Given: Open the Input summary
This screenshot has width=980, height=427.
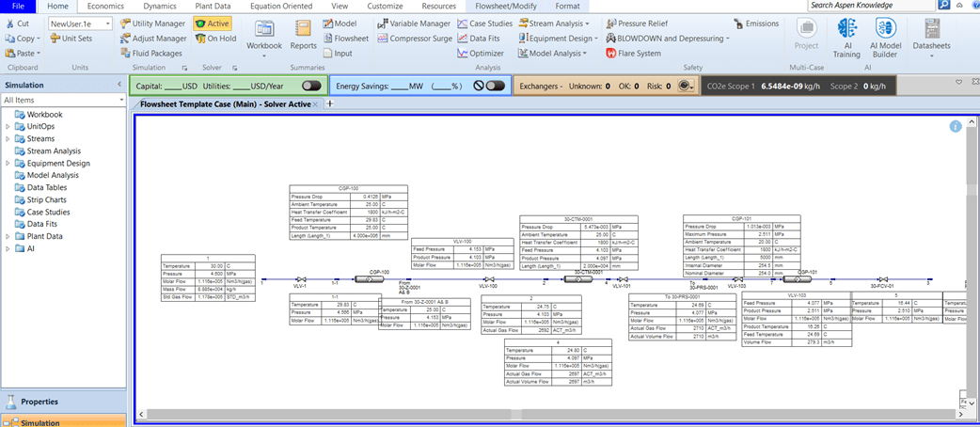Looking at the screenshot, I should tap(339, 54).
